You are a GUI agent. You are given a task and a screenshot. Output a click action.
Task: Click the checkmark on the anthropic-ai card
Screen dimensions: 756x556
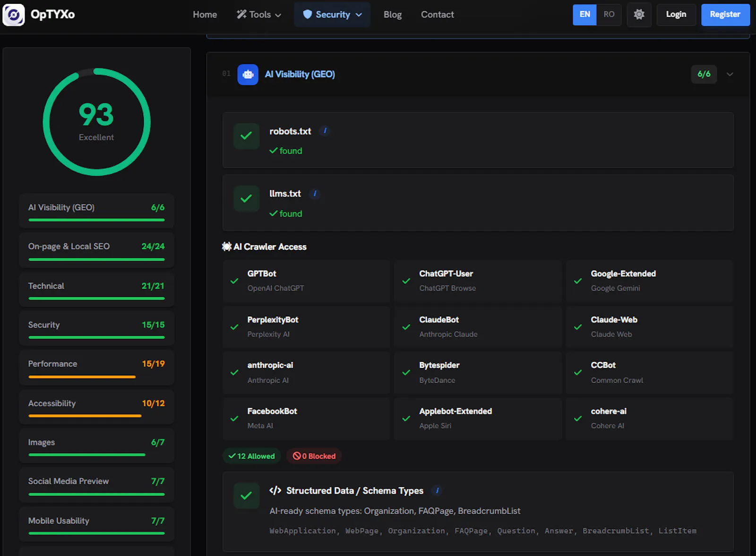click(234, 373)
